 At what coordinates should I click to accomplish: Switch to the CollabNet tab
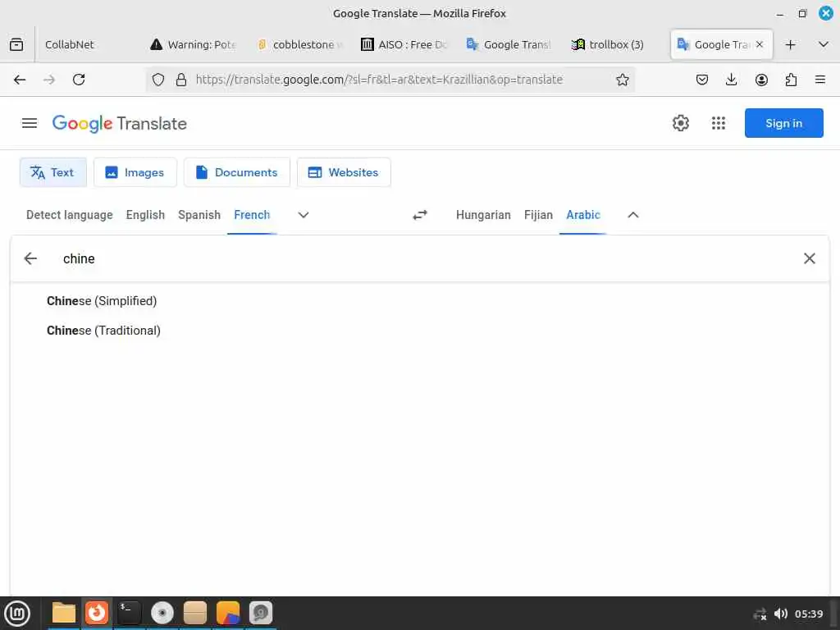click(x=70, y=44)
